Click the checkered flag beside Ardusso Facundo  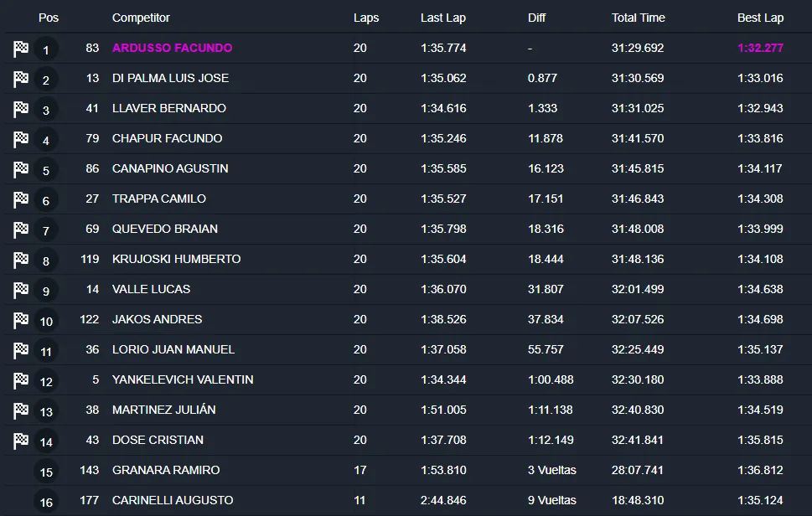click(21, 49)
